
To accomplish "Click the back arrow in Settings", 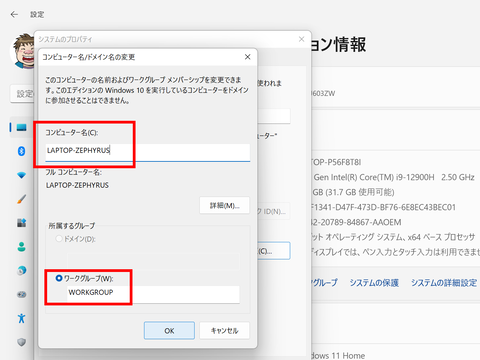I will coord(14,14).
